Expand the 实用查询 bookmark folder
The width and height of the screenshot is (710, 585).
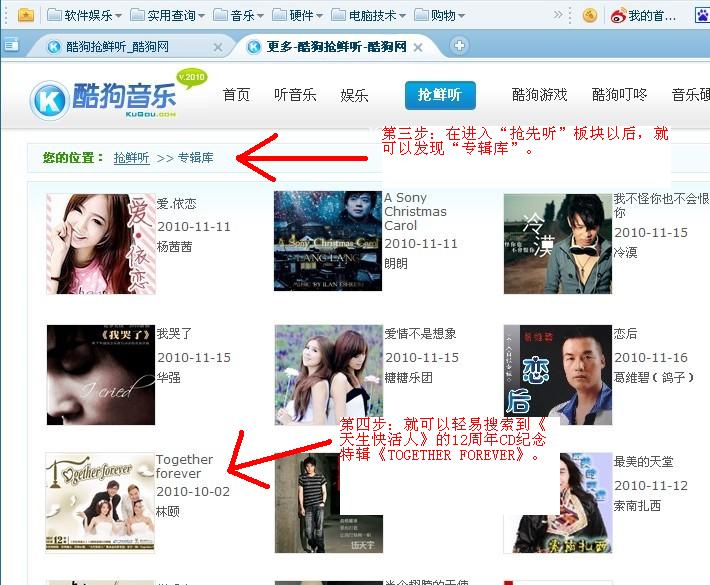(x=168, y=15)
